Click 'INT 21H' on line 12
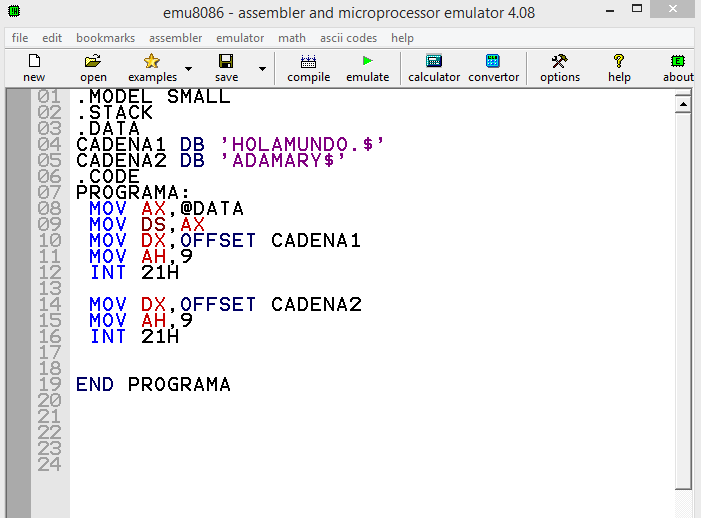This screenshot has height=518, width=701. coord(135,273)
